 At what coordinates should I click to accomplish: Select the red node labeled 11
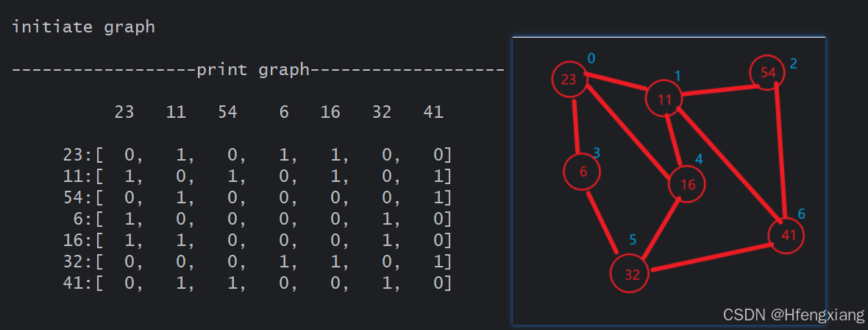click(665, 99)
